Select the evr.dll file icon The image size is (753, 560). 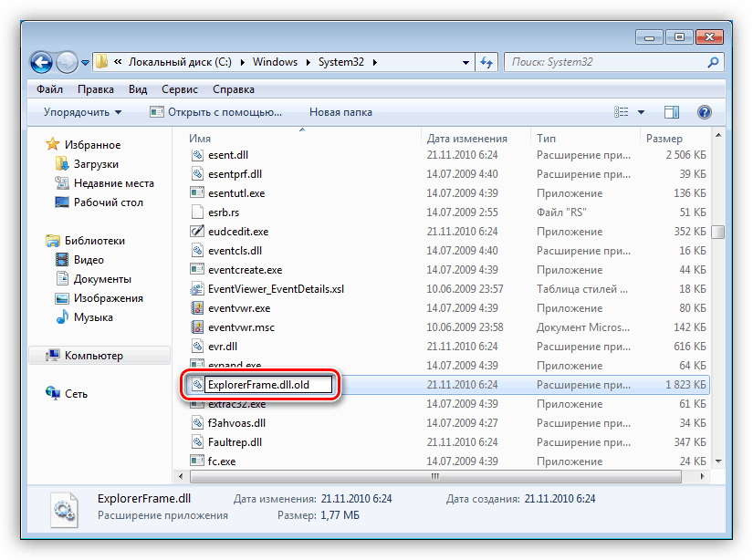[197, 347]
